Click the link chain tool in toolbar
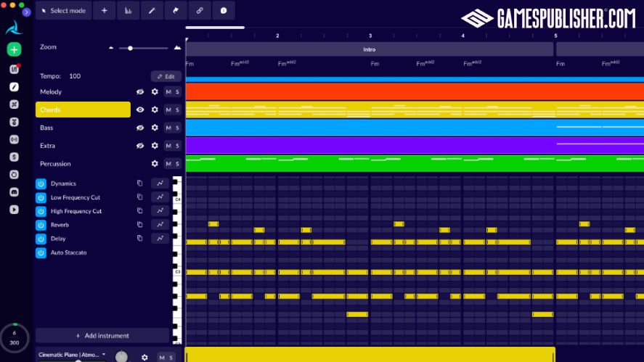This screenshot has width=644, height=362. [x=200, y=11]
